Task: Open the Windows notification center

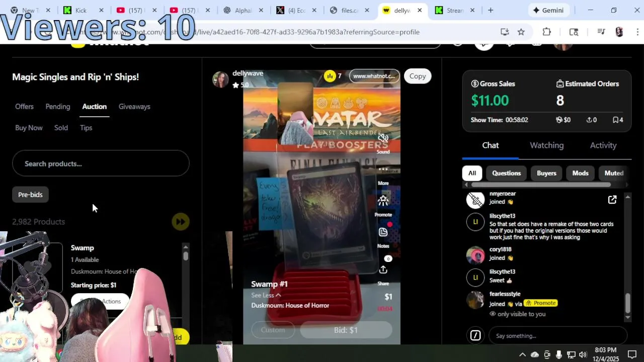Action: click(632, 354)
